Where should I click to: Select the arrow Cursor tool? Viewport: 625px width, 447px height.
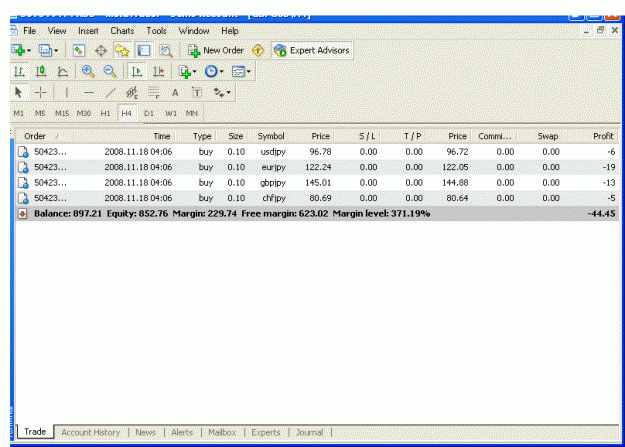18,93
